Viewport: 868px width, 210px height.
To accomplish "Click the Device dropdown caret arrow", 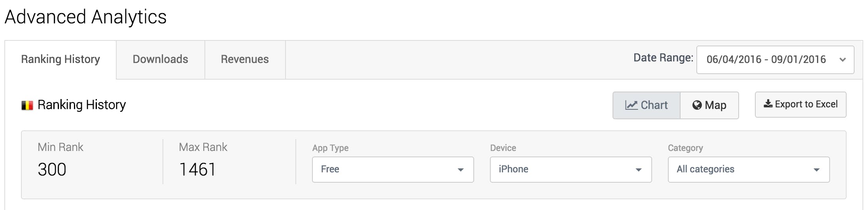I will click(639, 170).
